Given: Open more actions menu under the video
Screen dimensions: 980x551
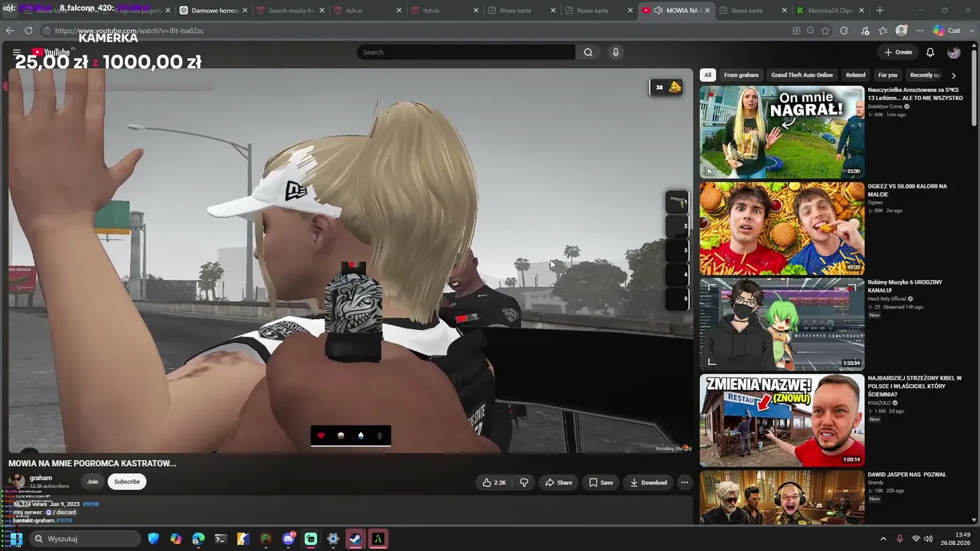Looking at the screenshot, I should coord(684,482).
